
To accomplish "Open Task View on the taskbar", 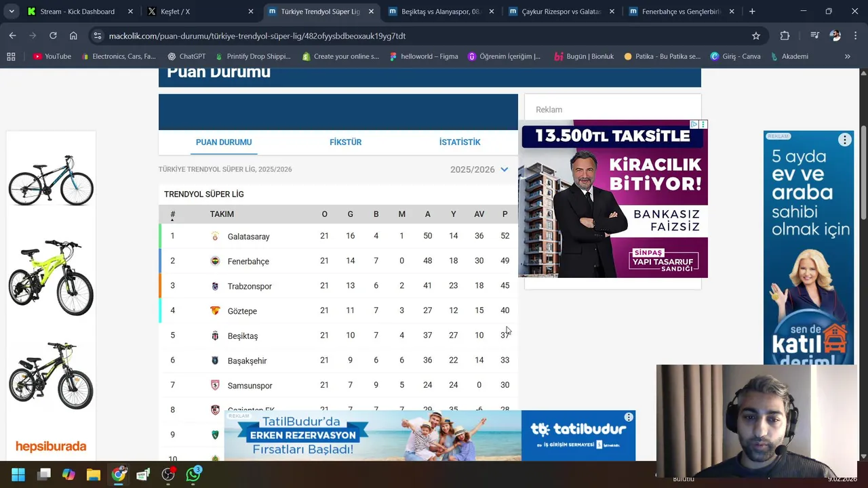I will click(x=44, y=474).
